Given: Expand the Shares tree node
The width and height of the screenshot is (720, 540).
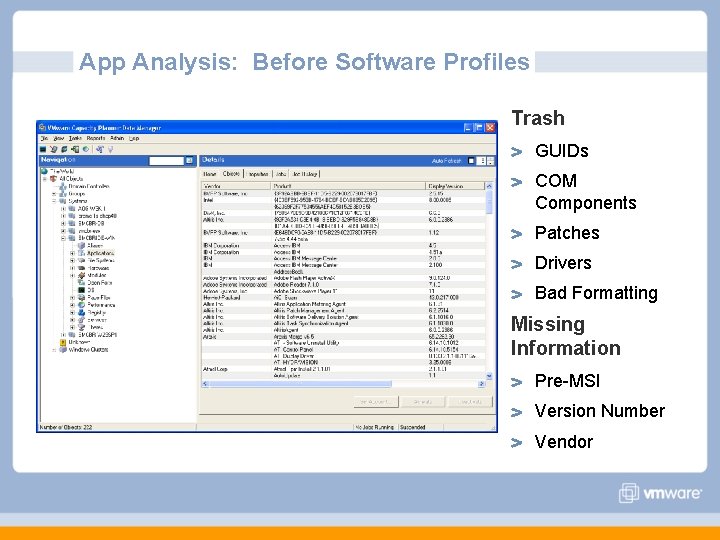Looking at the screenshot, I should [x=72, y=327].
